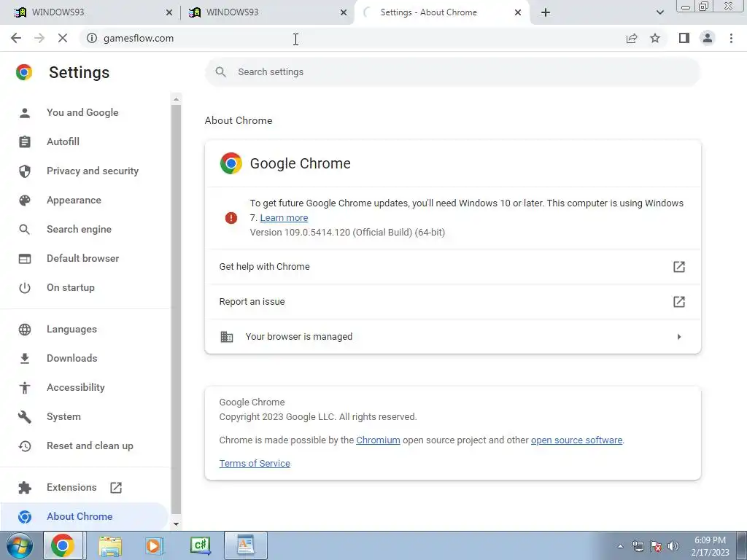Click the Chrome taskbar icon

pos(63,545)
